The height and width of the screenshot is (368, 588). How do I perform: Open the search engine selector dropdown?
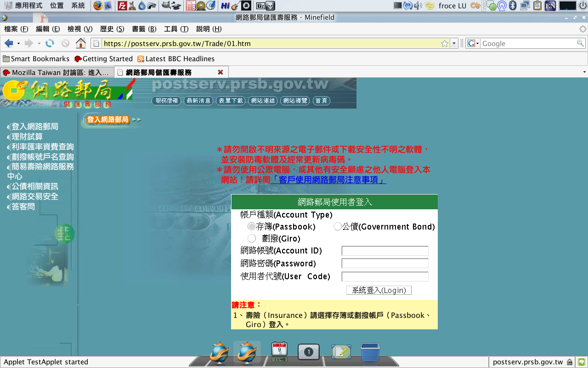pos(473,43)
